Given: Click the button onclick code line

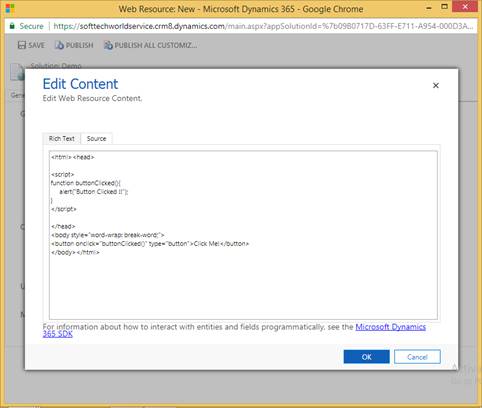Looking at the screenshot, I should coord(150,244).
